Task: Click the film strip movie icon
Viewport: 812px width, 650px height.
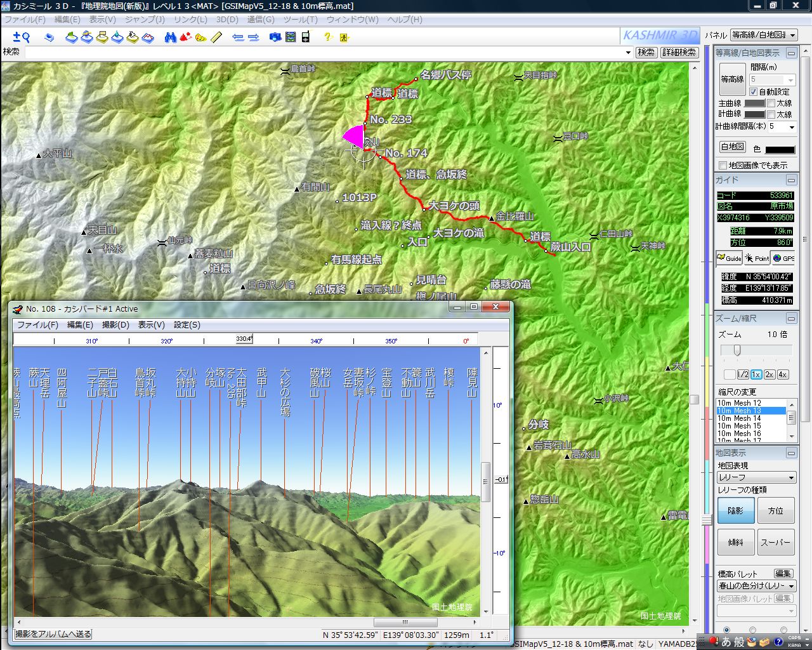Action: pos(291,37)
